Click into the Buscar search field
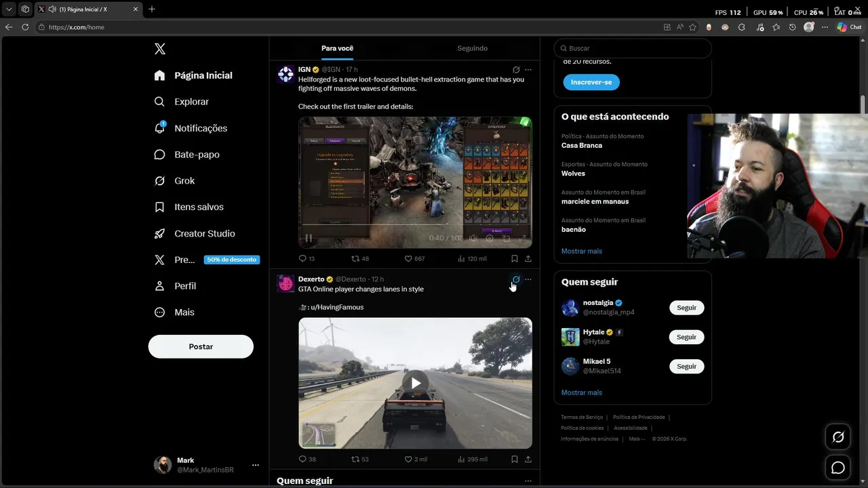The height and width of the screenshot is (488, 868). click(633, 48)
